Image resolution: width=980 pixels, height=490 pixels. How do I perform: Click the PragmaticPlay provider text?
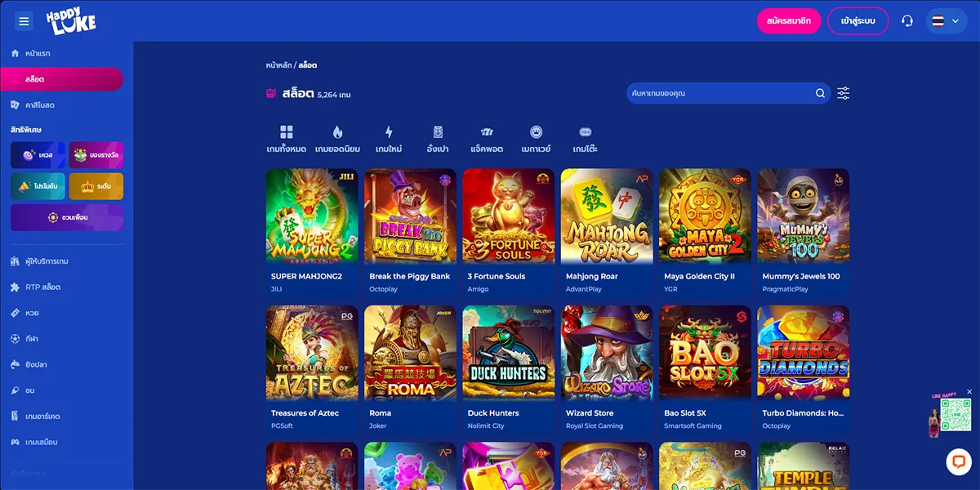(785, 289)
